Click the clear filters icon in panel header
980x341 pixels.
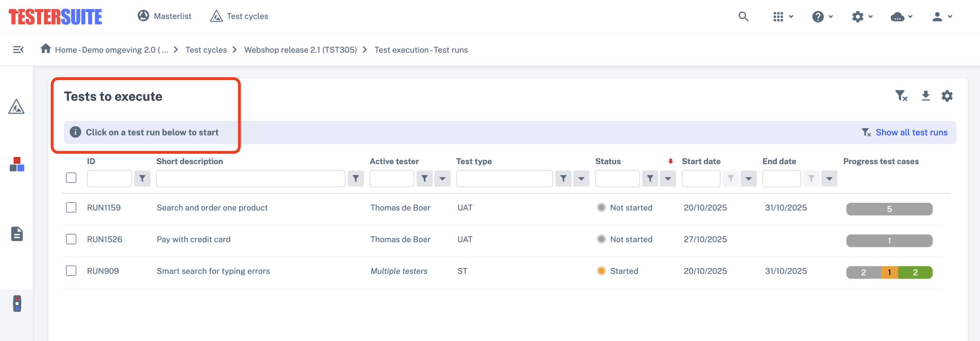pos(901,96)
